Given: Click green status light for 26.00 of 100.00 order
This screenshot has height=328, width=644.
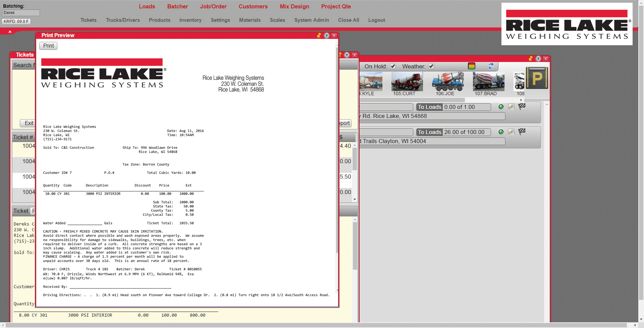Looking at the screenshot, I should click(501, 132).
